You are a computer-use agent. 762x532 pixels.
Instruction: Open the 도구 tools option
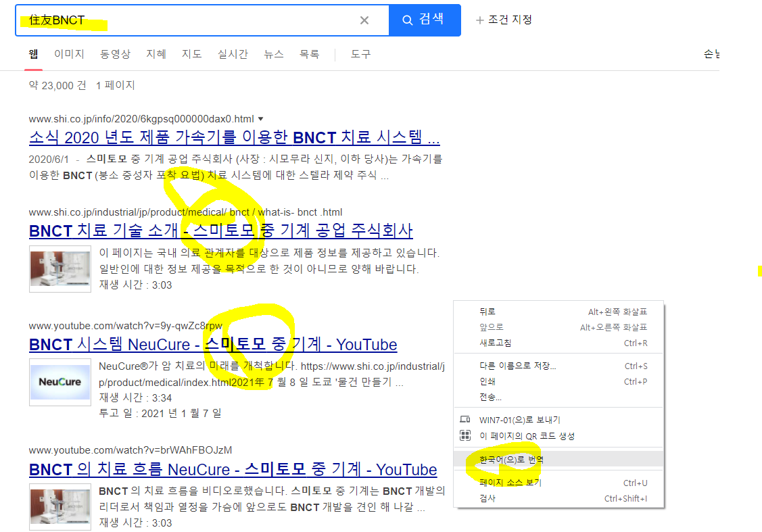coord(360,54)
